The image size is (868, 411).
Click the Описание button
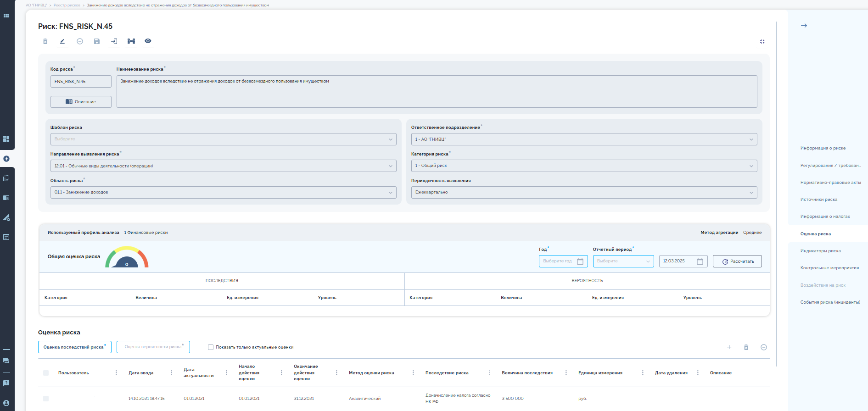coord(81,102)
